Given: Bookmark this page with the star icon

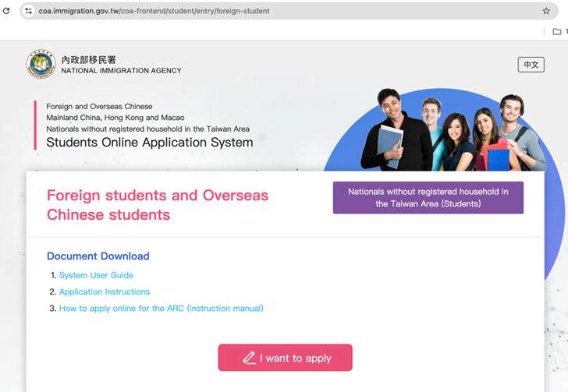Looking at the screenshot, I should point(546,11).
